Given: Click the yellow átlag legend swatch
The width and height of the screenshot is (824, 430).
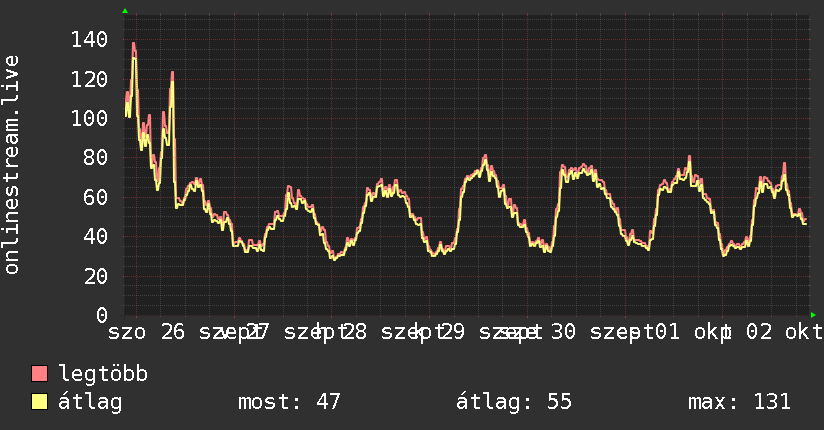Looking at the screenshot, I should [39, 402].
